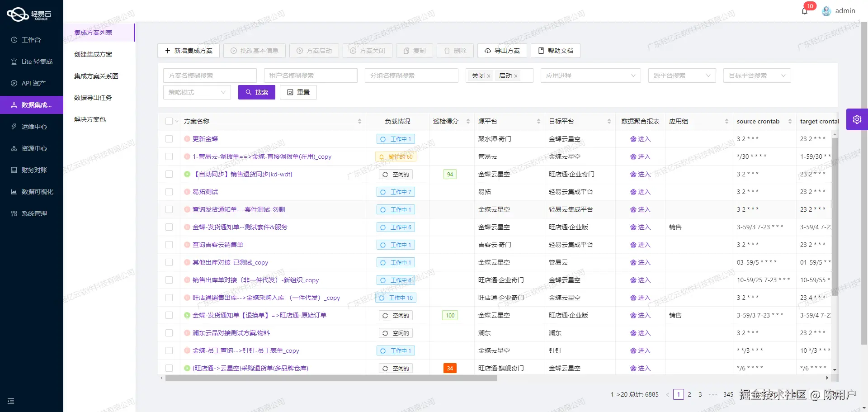Viewport: 868px width, 412px height.
Task: Expand the 源平台搜索 dropdown
Action: [682, 76]
